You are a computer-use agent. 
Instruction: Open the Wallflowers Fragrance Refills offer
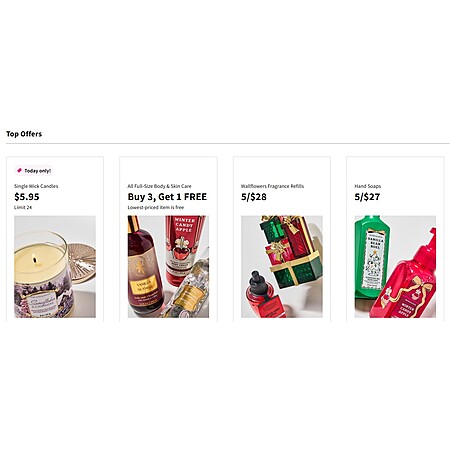tap(272, 186)
